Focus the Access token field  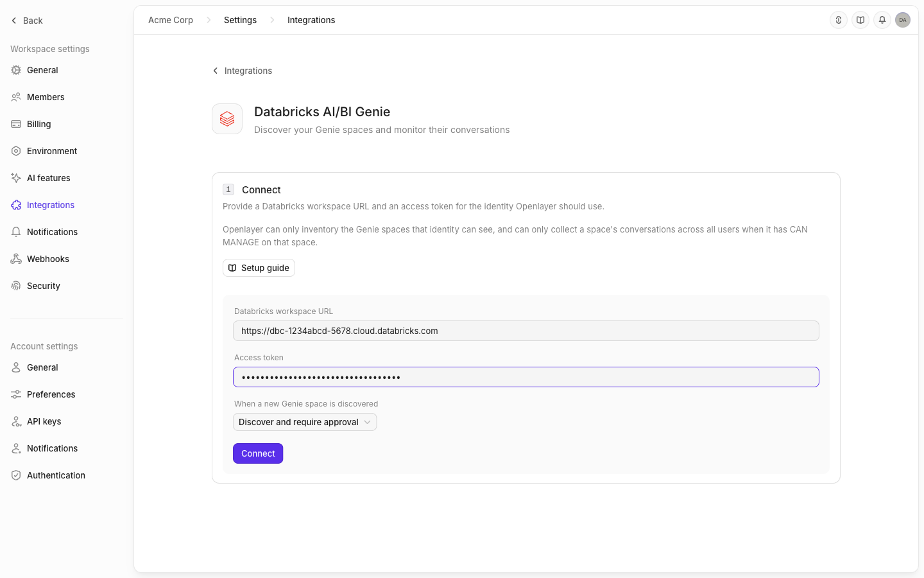526,377
